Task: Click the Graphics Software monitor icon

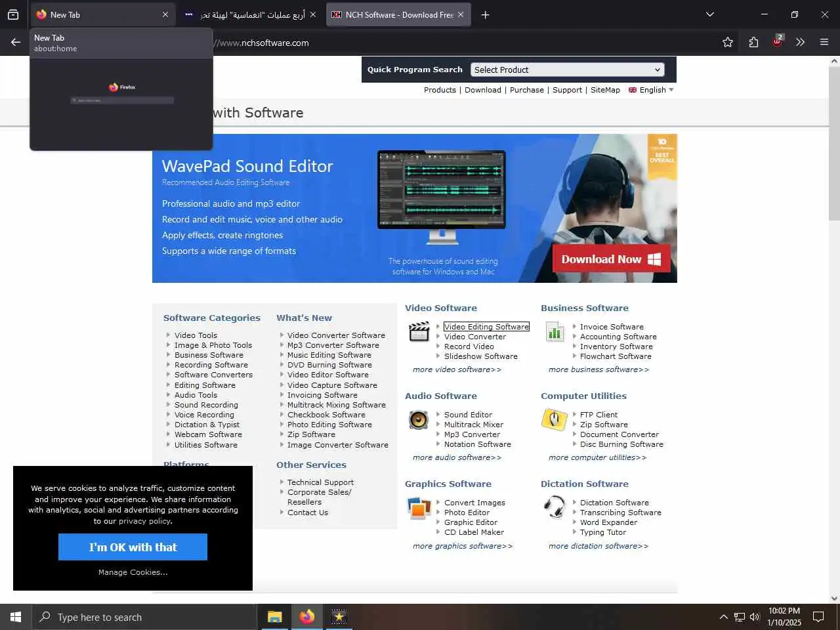Action: 419,508
